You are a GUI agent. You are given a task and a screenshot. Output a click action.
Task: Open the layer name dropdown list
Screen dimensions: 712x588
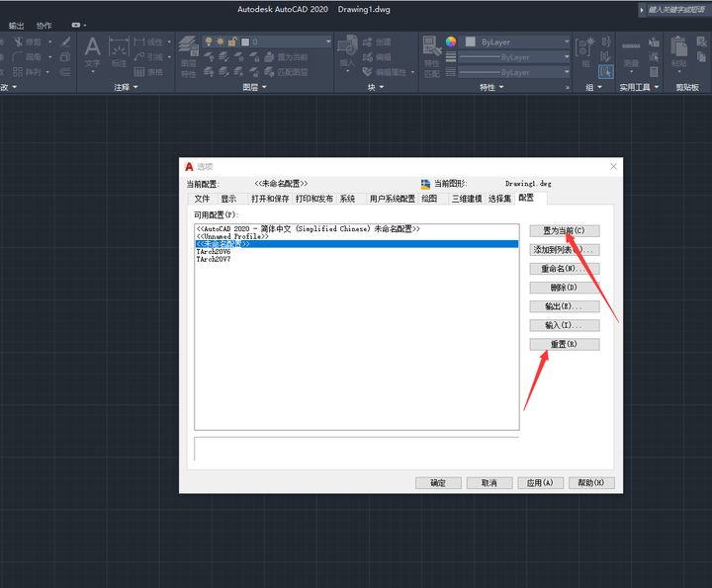pos(291,42)
